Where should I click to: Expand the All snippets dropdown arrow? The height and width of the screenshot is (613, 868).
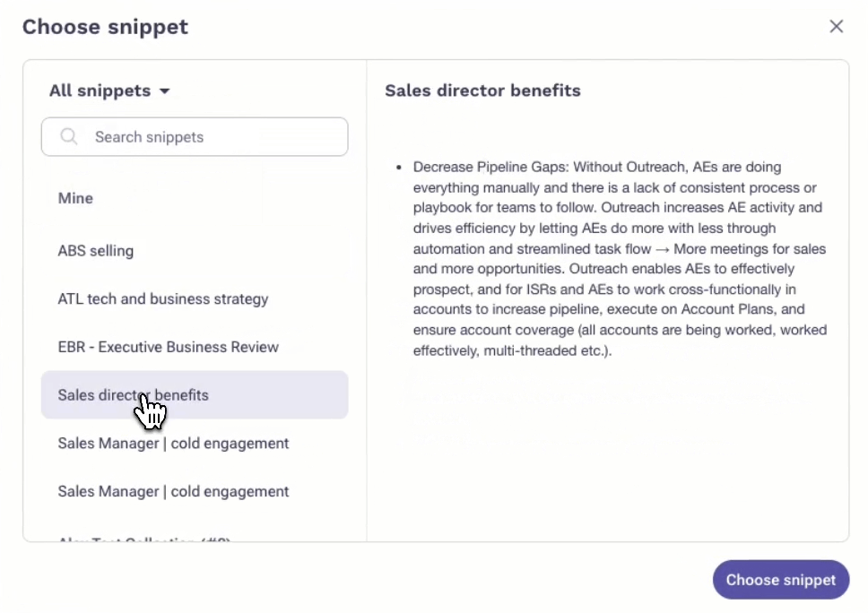(164, 91)
